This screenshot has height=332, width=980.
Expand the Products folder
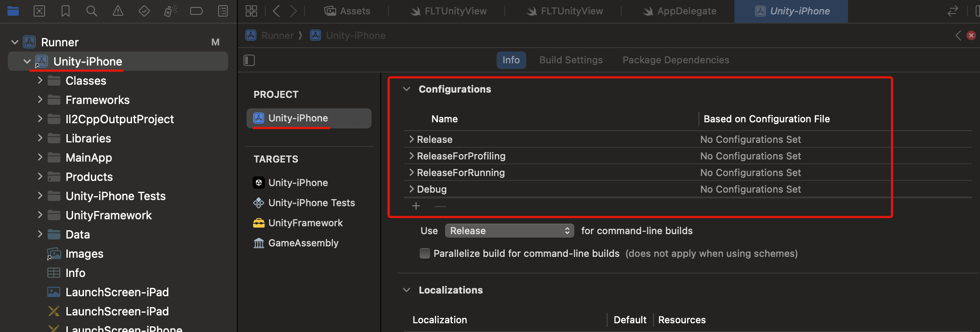click(40, 176)
